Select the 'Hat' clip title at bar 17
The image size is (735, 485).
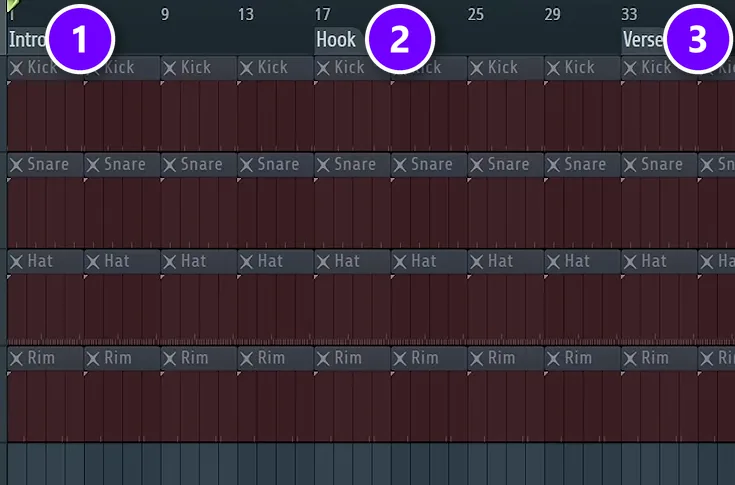[347, 261]
